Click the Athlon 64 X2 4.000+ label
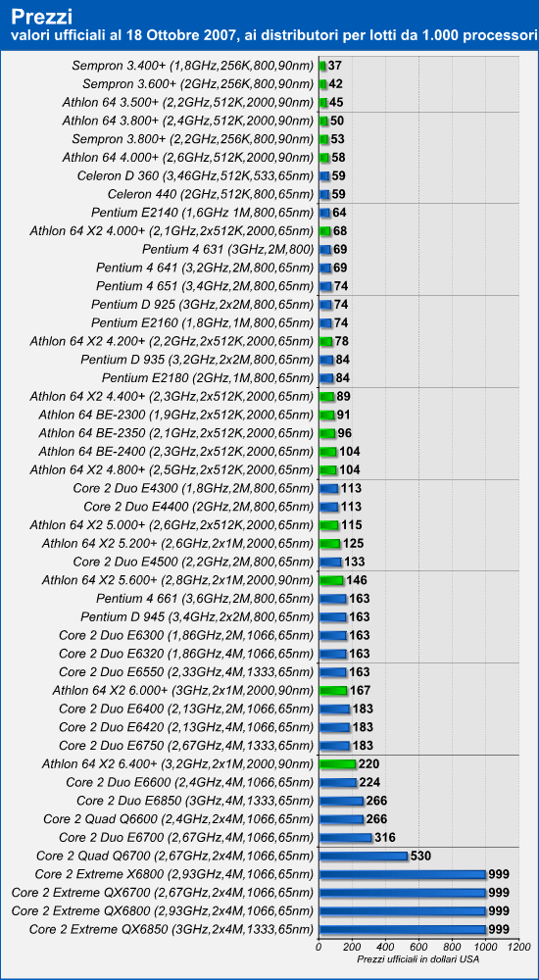Viewport: 539px width, 980px height. (171, 230)
